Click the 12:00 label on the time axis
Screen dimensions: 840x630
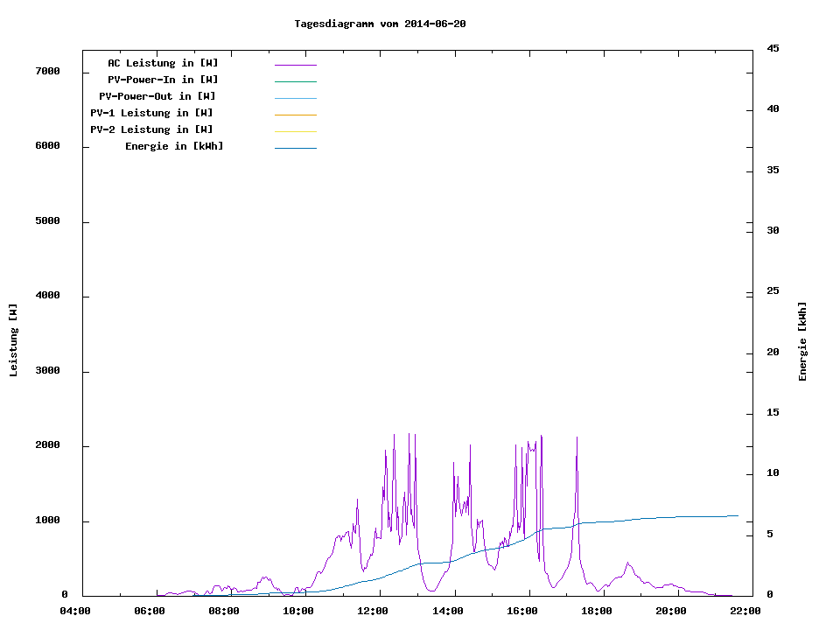pos(374,611)
